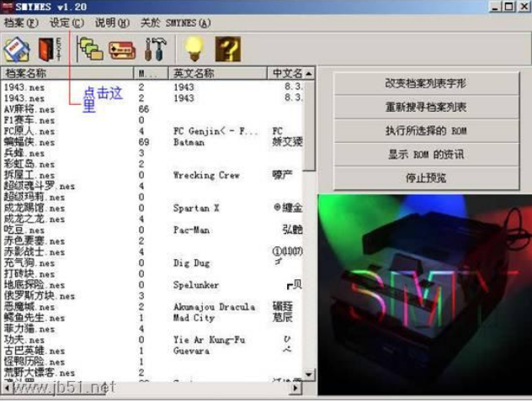The image size is (532, 402).
Task: Select 地底探险.nes in the file list
Action: coord(35,285)
